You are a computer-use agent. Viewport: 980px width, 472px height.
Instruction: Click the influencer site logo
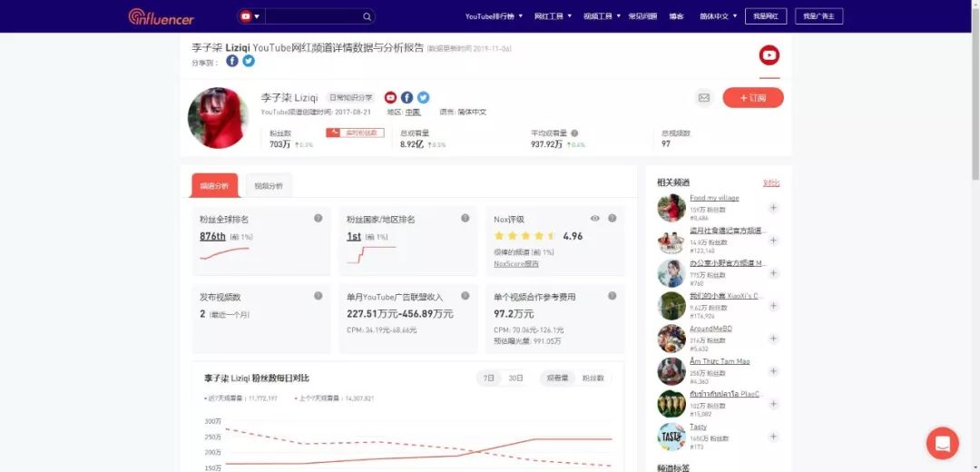tap(162, 17)
